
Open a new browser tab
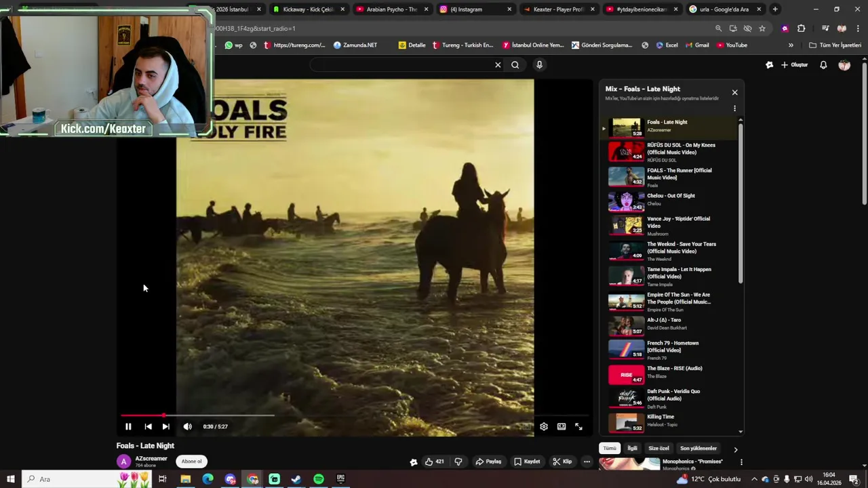coord(775,9)
